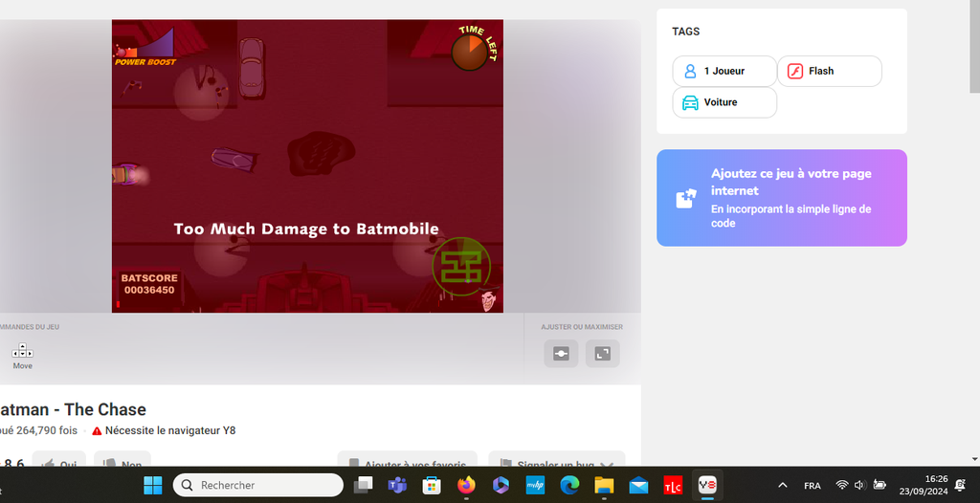
Task: Show hidden system tray icons
Action: [x=783, y=485]
